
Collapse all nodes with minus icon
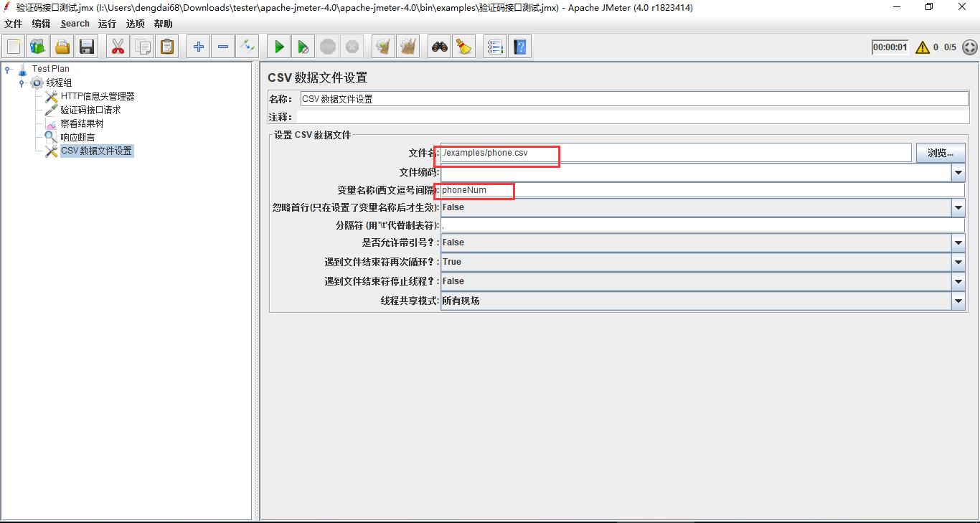(223, 47)
